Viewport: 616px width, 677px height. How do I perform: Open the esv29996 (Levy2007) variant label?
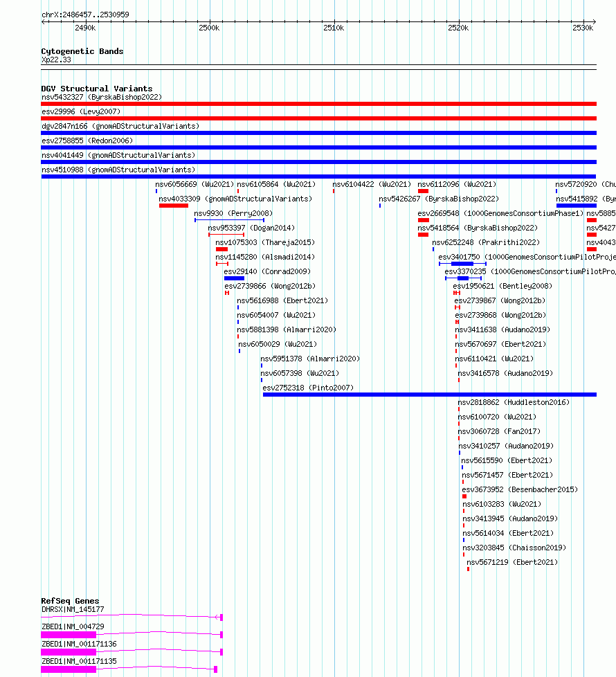coord(81,112)
